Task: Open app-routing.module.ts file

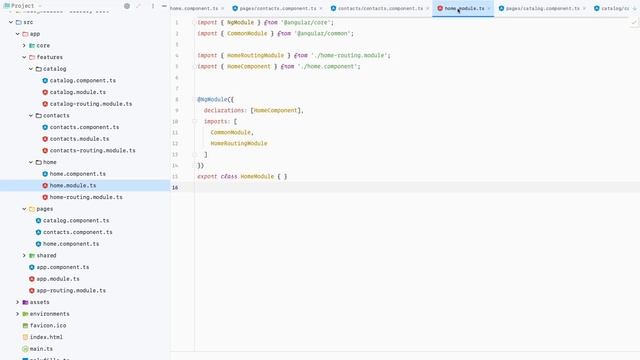Action: tap(71, 291)
